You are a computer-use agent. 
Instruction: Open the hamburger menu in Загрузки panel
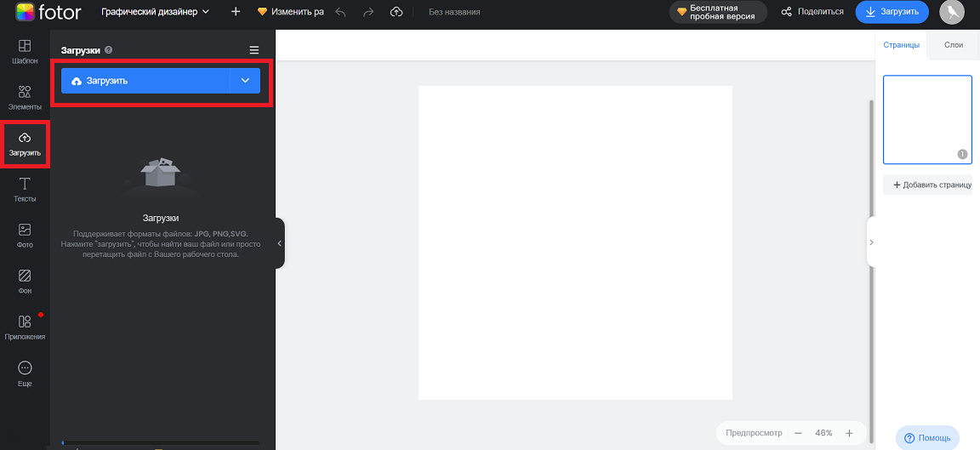(254, 50)
